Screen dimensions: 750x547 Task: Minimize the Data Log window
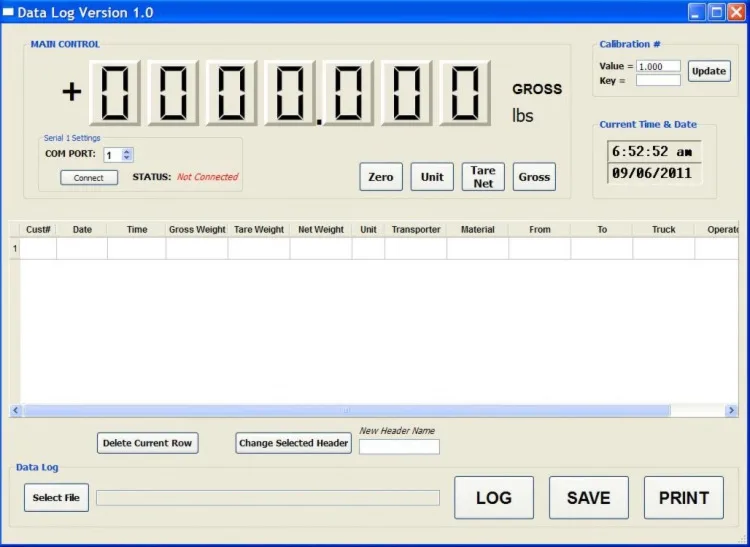[697, 12]
